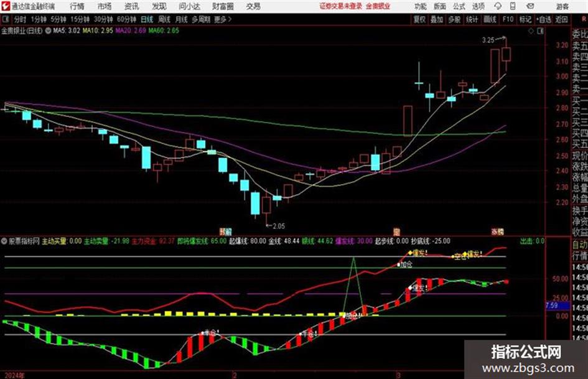
Task: Expand the round dropdown beside 股票指标网
Action: point(4,241)
